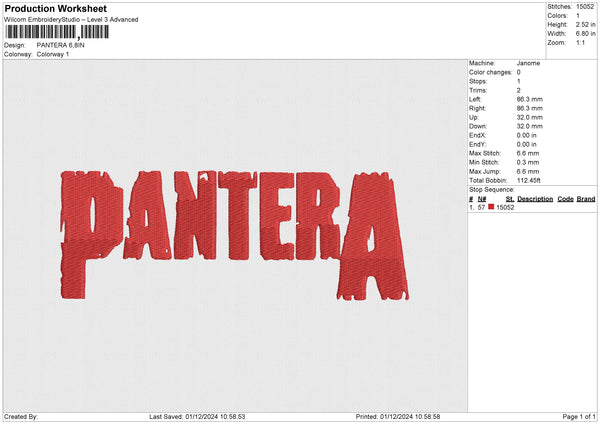Select the Colorway 1 value
The image size is (600, 424).
coord(53,54)
